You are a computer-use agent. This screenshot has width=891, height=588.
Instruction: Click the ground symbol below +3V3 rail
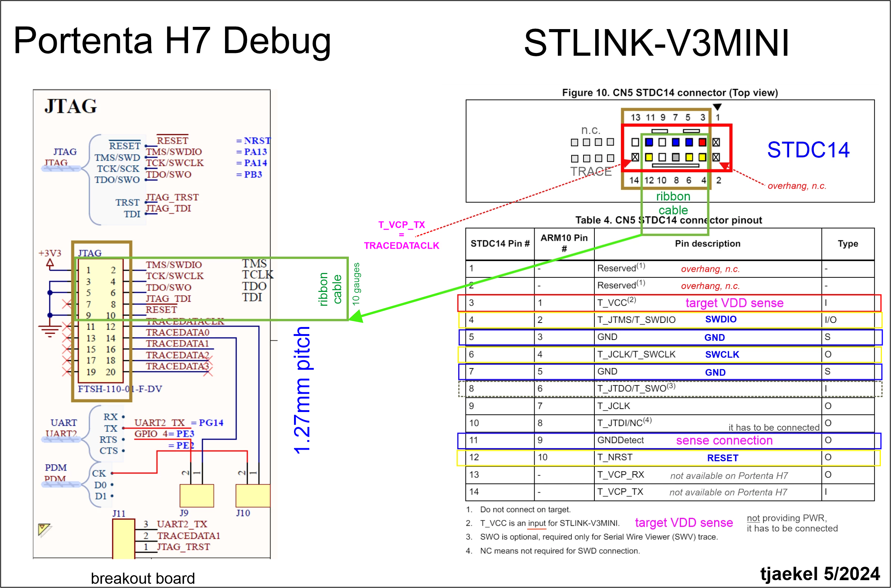[x=50, y=331]
